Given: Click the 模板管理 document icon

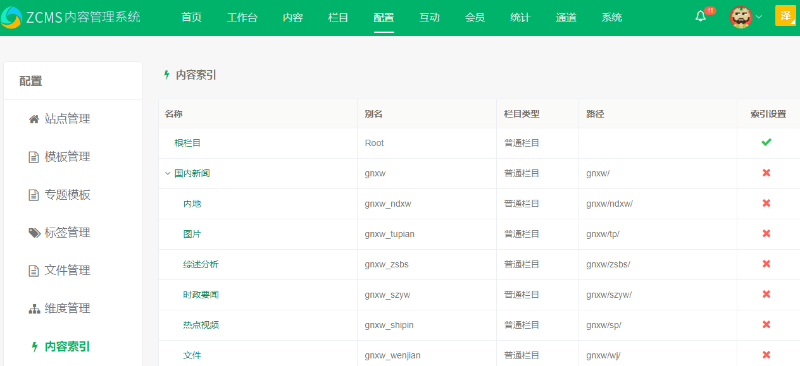Looking at the screenshot, I should pyautogui.click(x=34, y=157).
